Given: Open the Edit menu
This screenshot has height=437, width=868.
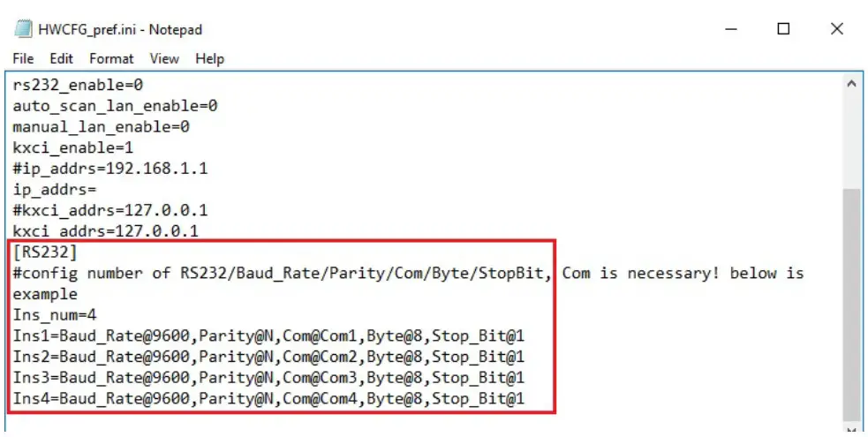Looking at the screenshot, I should click(x=62, y=58).
